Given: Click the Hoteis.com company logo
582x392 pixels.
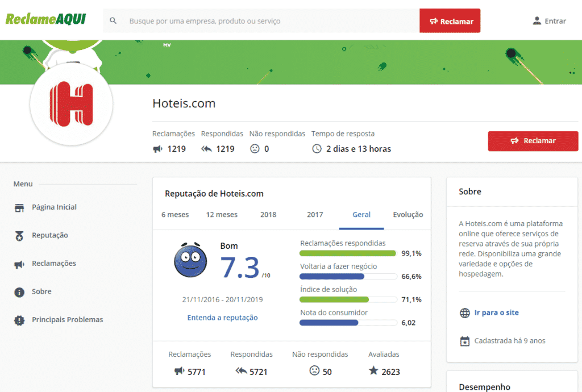Looking at the screenshot, I should pos(71,104).
